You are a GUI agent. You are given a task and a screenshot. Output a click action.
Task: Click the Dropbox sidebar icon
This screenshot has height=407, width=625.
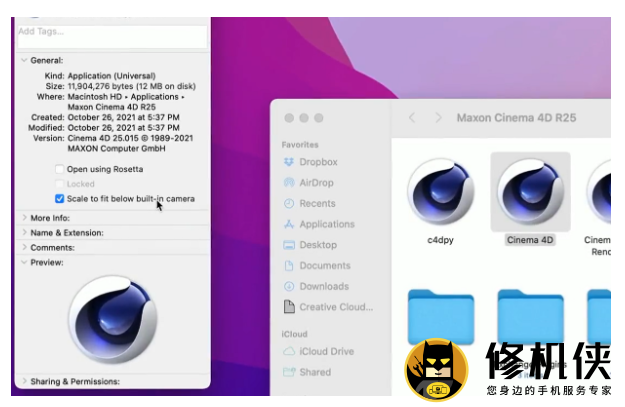[289, 162]
